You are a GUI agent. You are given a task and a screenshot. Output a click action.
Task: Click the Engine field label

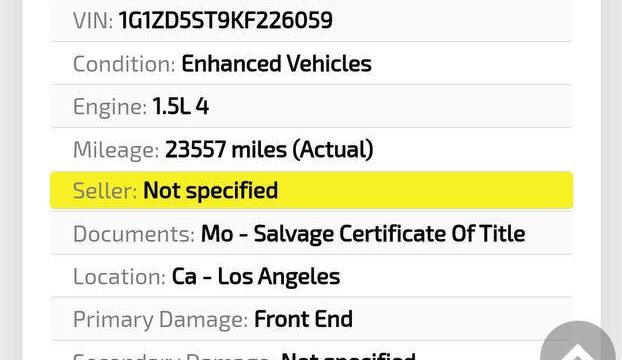pyautogui.click(x=110, y=107)
